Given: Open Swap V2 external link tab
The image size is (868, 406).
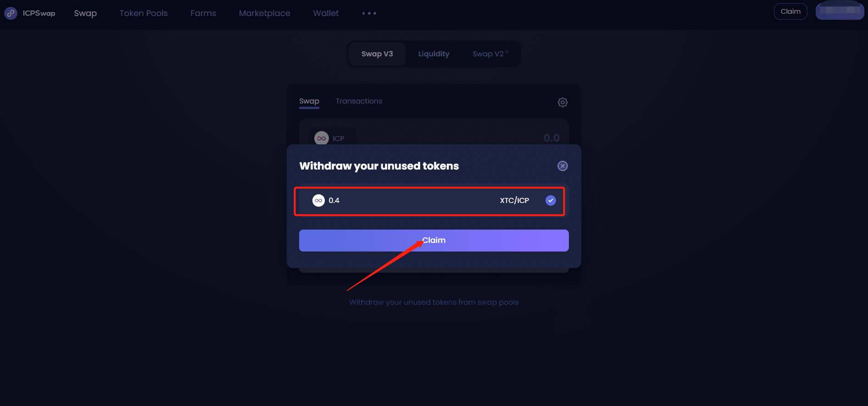Looking at the screenshot, I should click(x=490, y=54).
